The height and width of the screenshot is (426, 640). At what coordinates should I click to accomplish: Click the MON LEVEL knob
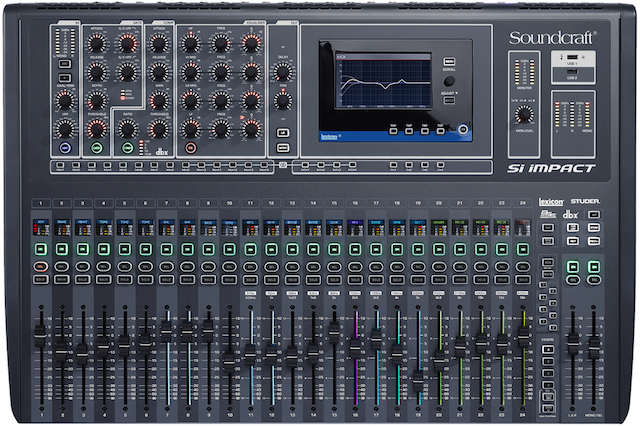tap(524, 115)
